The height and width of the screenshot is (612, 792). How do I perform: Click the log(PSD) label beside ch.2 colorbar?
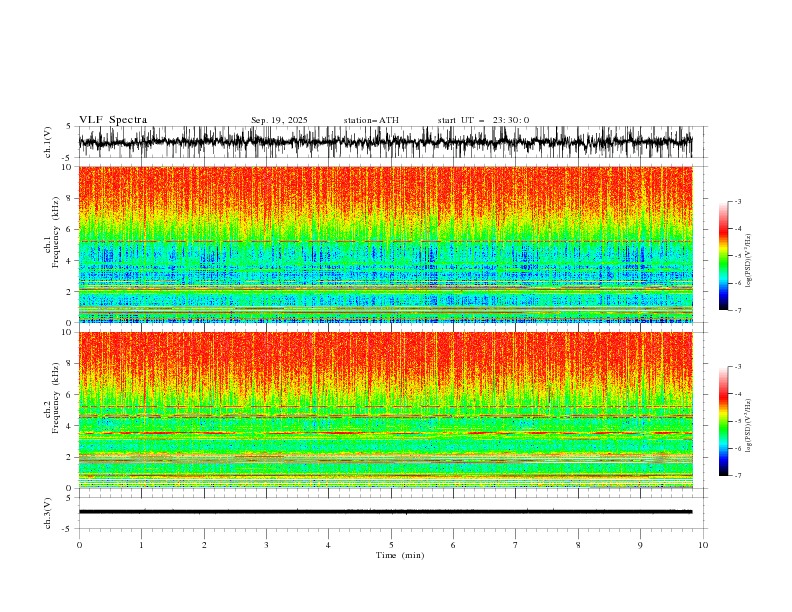(748, 426)
